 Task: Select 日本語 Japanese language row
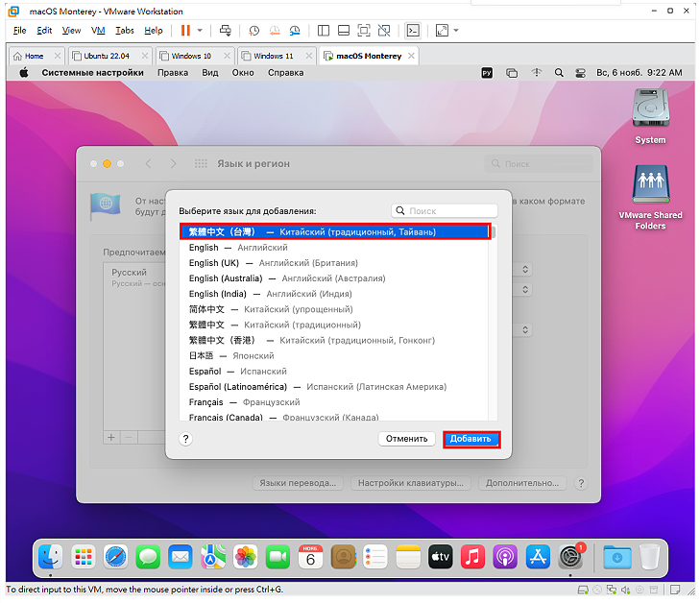point(334,355)
